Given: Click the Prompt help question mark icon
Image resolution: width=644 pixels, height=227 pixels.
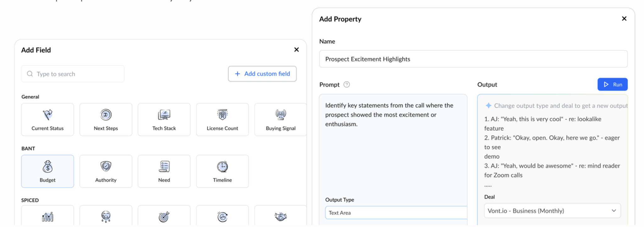Looking at the screenshot, I should pos(347,84).
